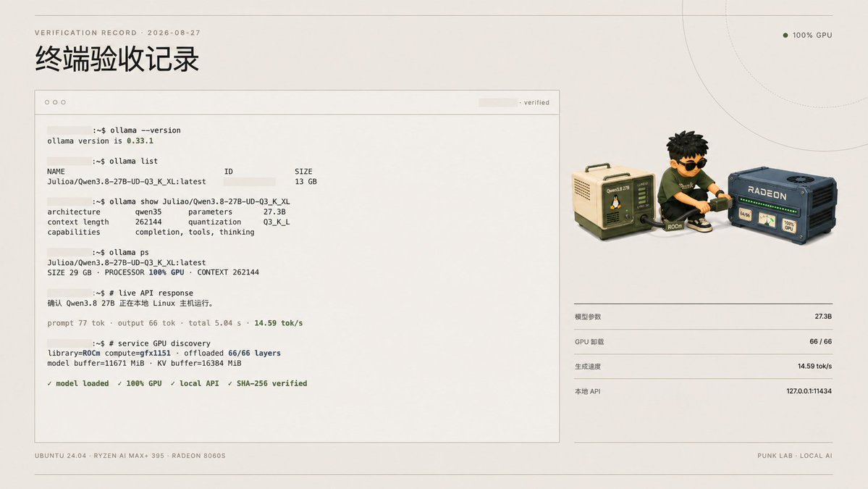The width and height of the screenshot is (868, 489).
Task: Click the 'model buffer=11671 MiB' line
Action: 144,363
